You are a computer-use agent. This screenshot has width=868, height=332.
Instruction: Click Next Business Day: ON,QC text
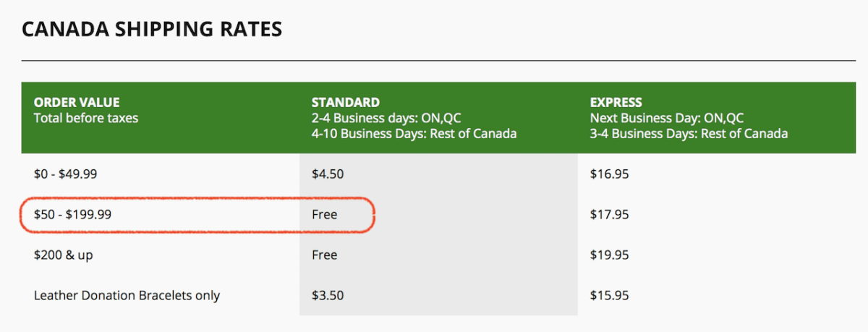tap(666, 118)
